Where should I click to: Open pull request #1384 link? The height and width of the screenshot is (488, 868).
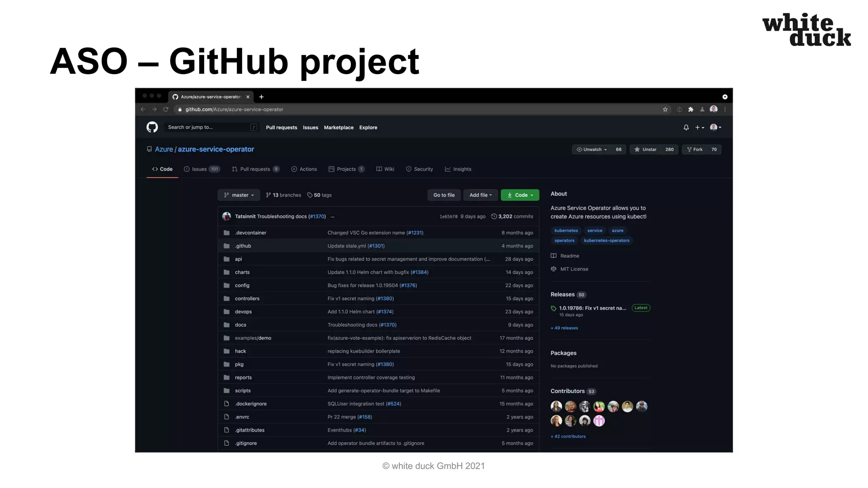click(x=420, y=272)
